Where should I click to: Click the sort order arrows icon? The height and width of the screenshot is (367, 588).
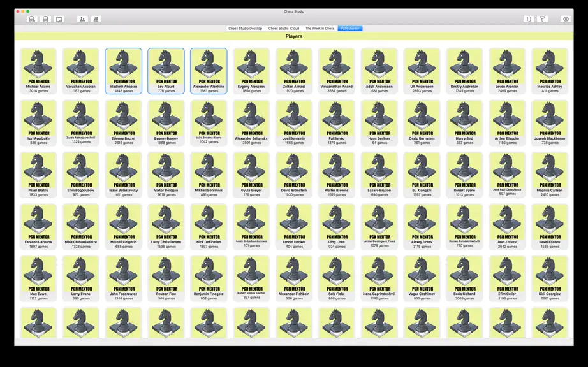coord(529,19)
